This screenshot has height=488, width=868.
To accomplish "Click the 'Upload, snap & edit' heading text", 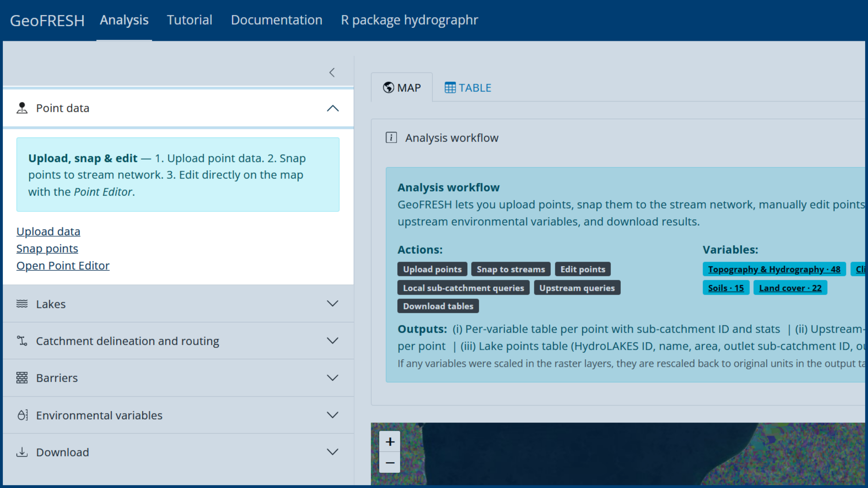I will (82, 158).
